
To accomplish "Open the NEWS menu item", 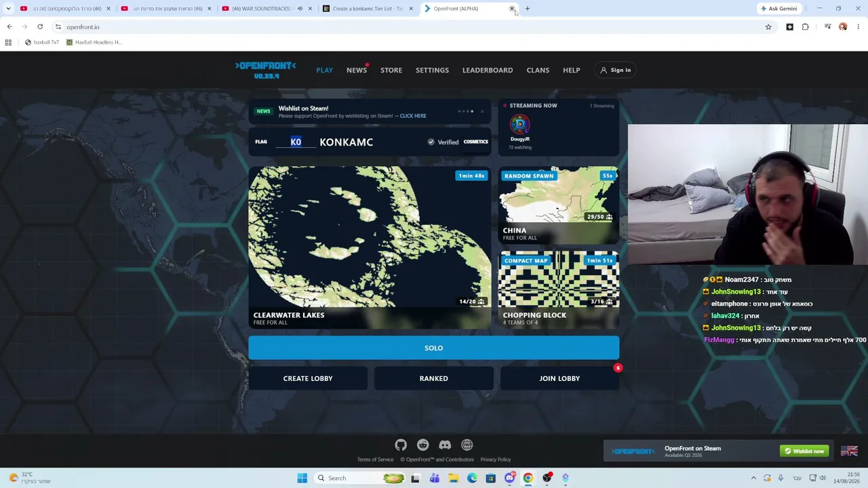I will pos(356,70).
